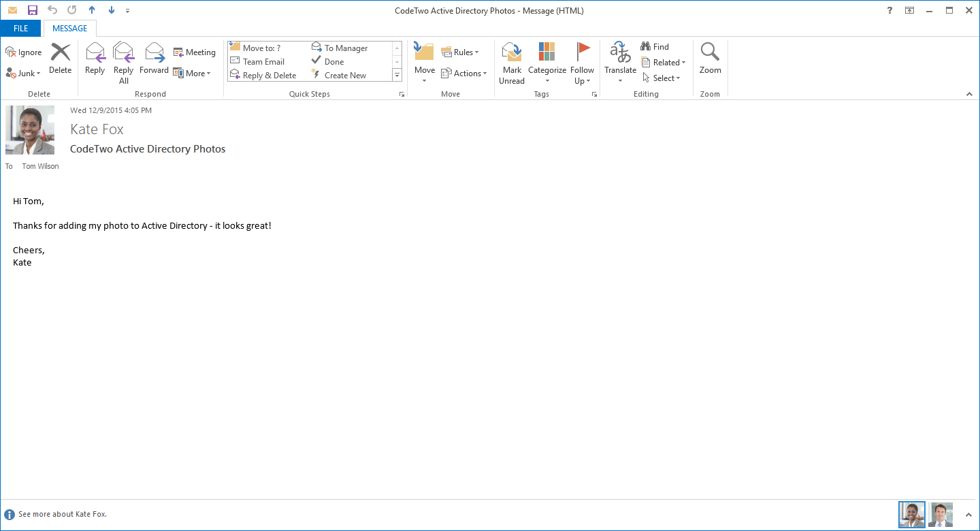This screenshot has width=980, height=531.
Task: Click the Ignore conversation button
Action: [24, 52]
